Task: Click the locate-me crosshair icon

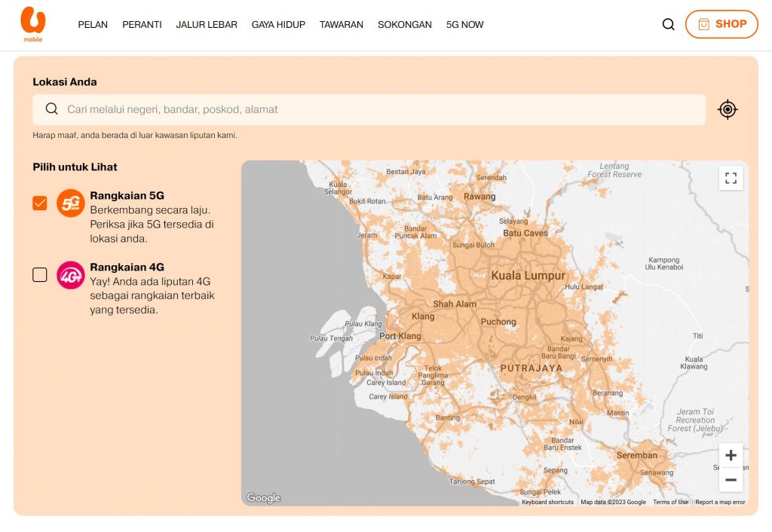Action: (728, 109)
